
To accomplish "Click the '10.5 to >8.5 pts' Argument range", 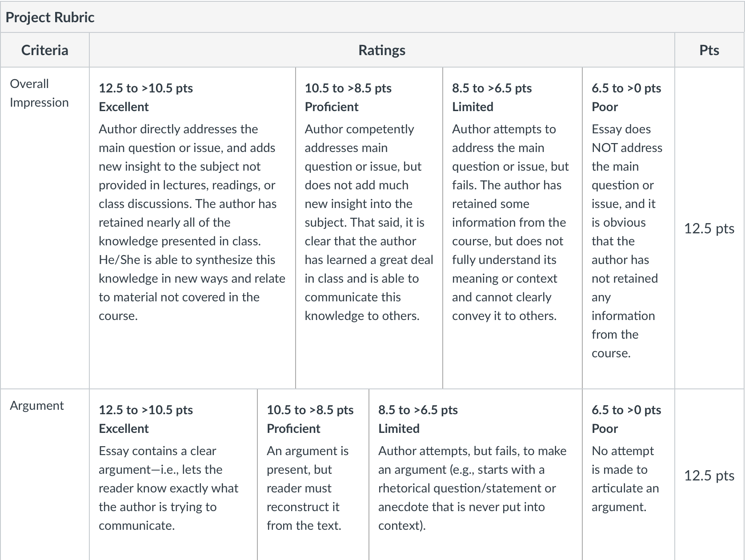I will pos(310,410).
